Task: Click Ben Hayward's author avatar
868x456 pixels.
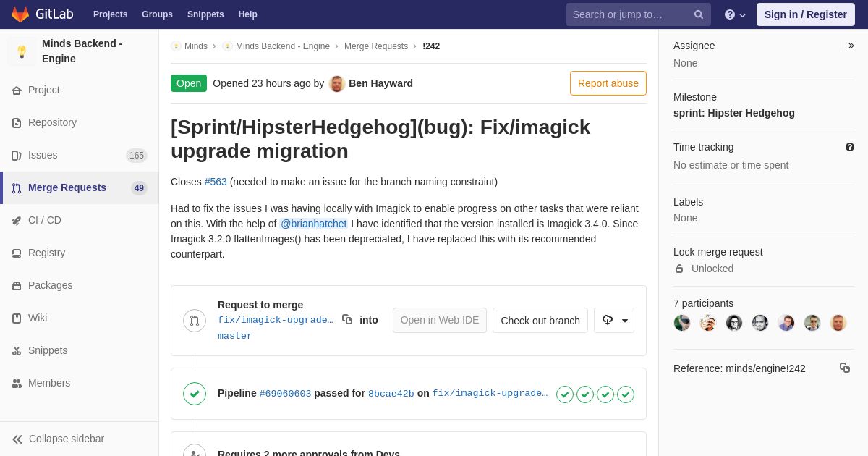Action: click(x=337, y=83)
